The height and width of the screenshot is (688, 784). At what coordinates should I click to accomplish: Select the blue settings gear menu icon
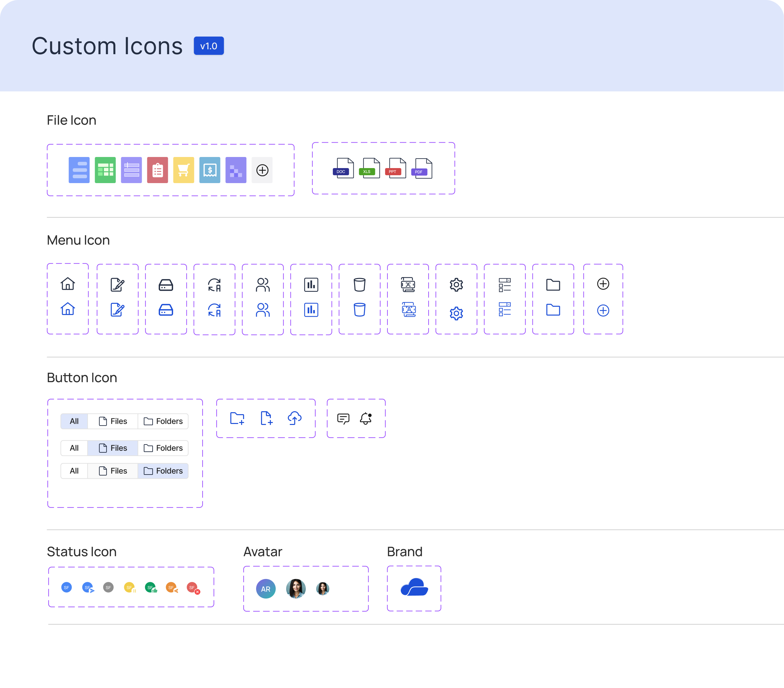coord(456,313)
